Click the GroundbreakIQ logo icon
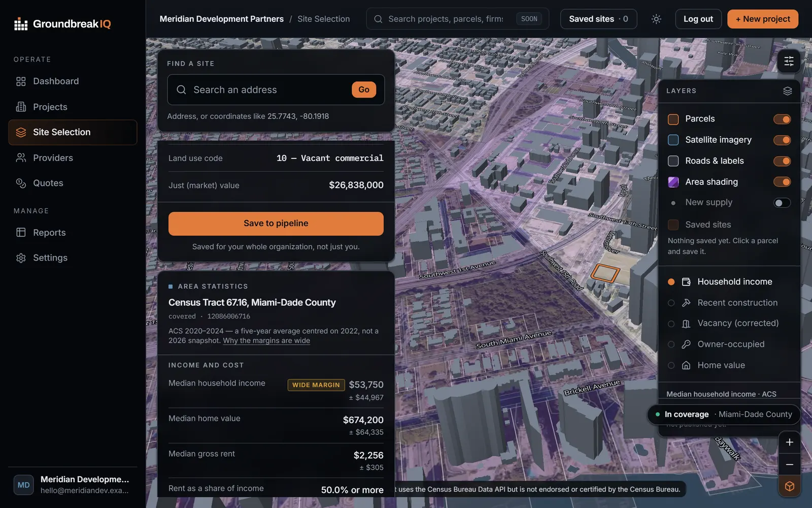This screenshot has height=508, width=812. pyautogui.click(x=21, y=24)
